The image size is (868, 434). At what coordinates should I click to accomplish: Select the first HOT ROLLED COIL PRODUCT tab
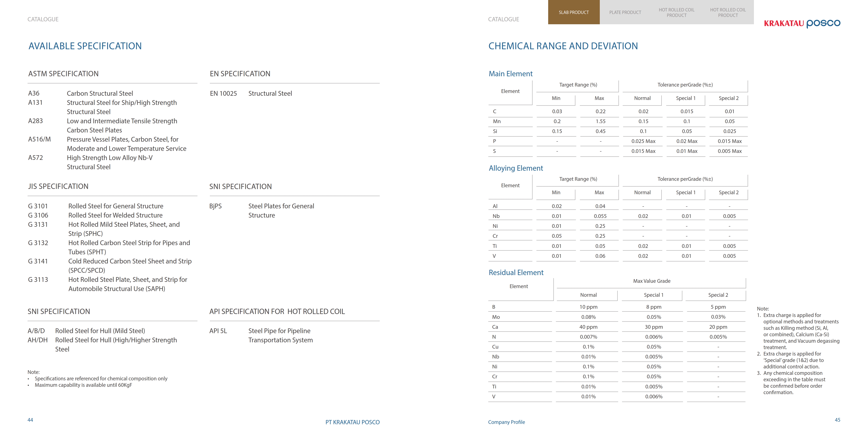click(677, 12)
